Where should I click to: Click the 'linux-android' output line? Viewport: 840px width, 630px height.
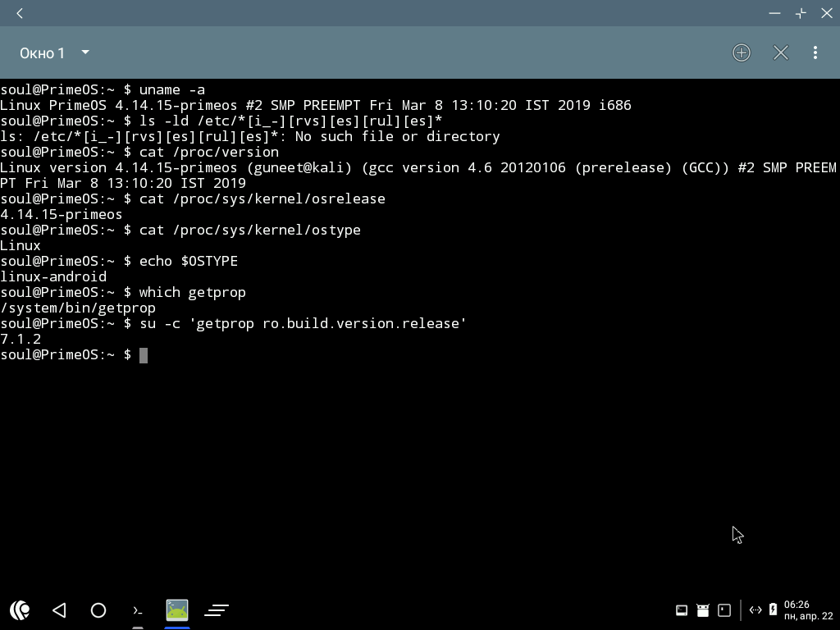[53, 276]
